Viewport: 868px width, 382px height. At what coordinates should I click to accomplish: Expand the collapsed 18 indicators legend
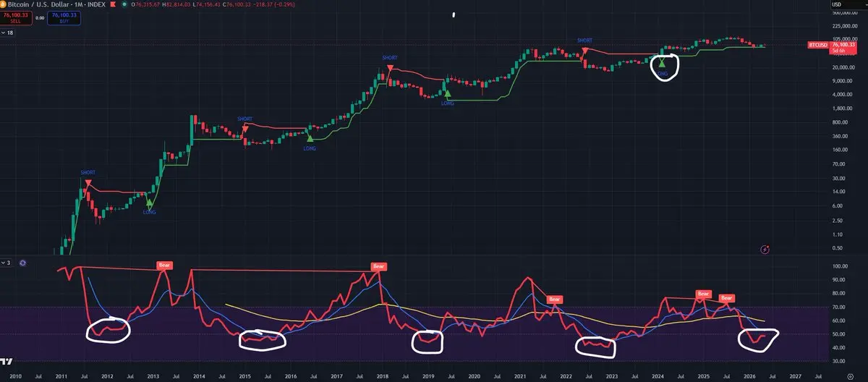coord(7,33)
